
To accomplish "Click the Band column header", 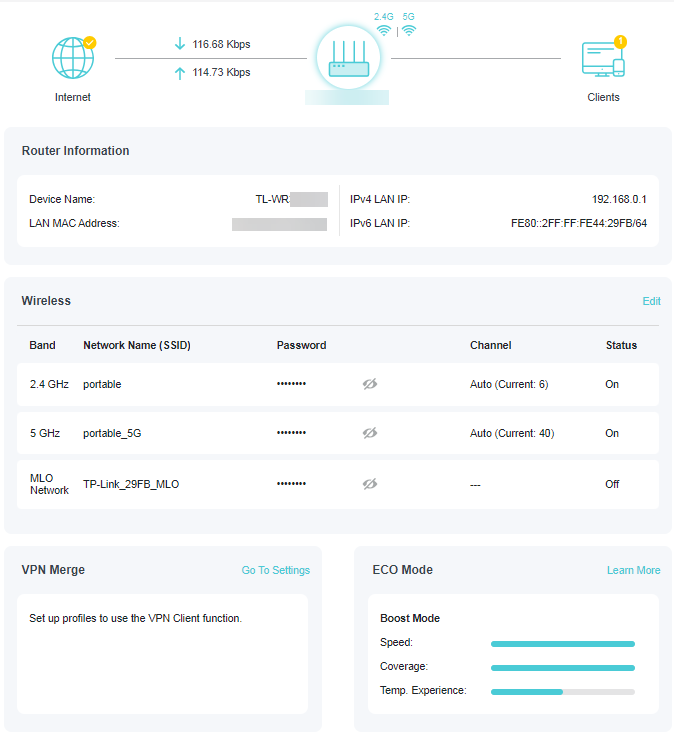I will 42,345.
